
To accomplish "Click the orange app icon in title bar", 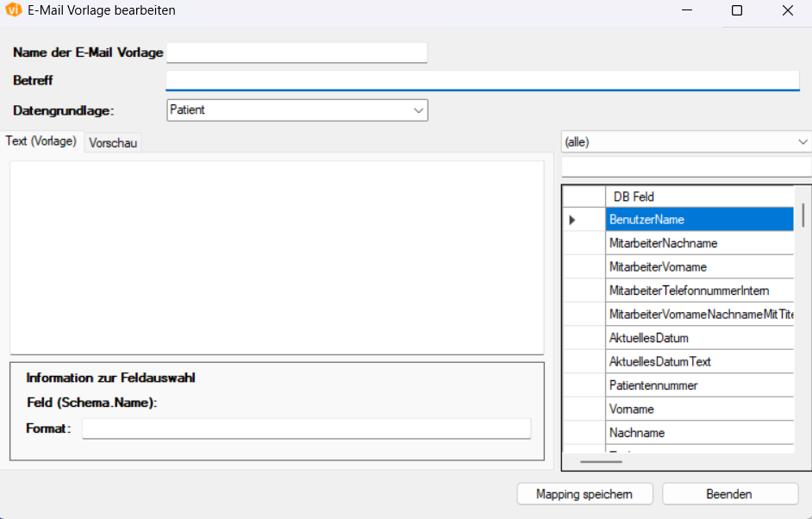I will point(14,9).
